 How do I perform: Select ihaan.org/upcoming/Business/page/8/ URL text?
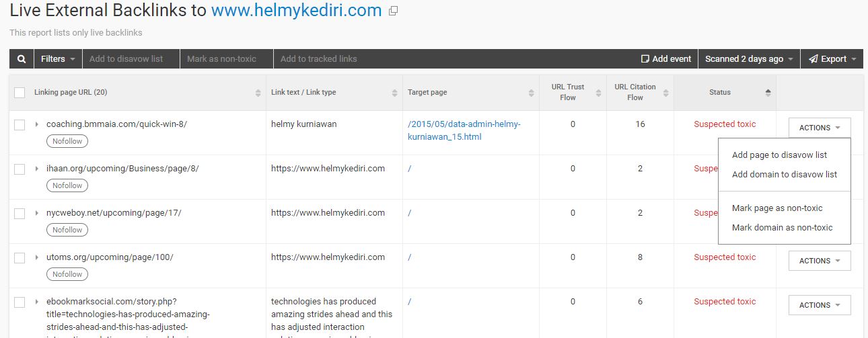(122, 169)
